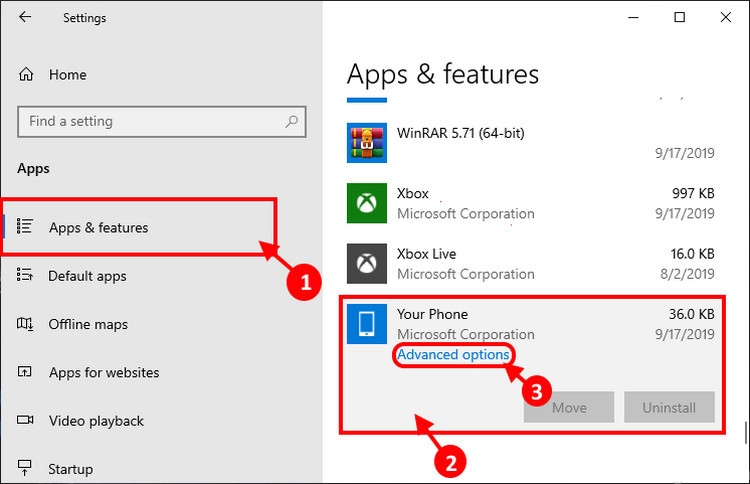Click the grayed Uninstall button
Viewport: 750px width, 484px height.
coord(669,407)
